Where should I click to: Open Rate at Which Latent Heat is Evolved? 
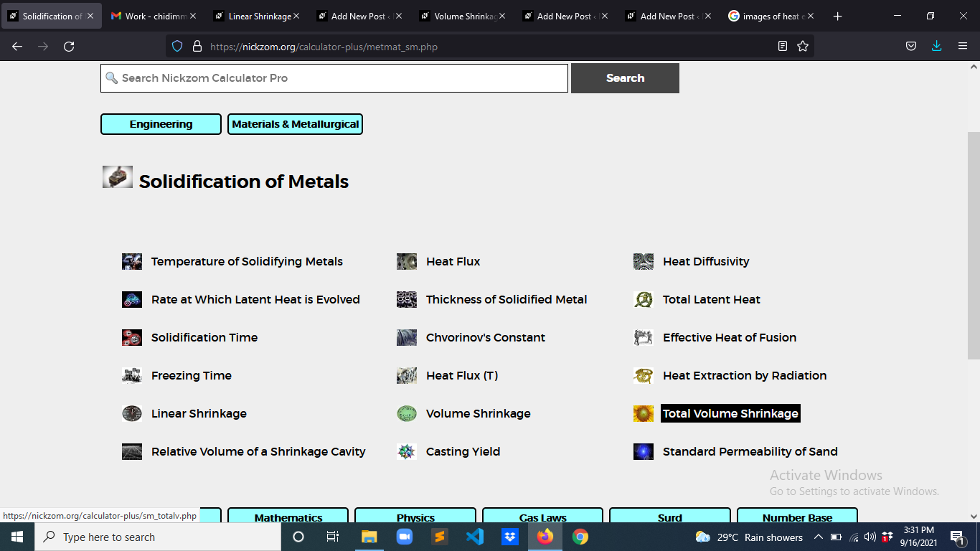(255, 299)
